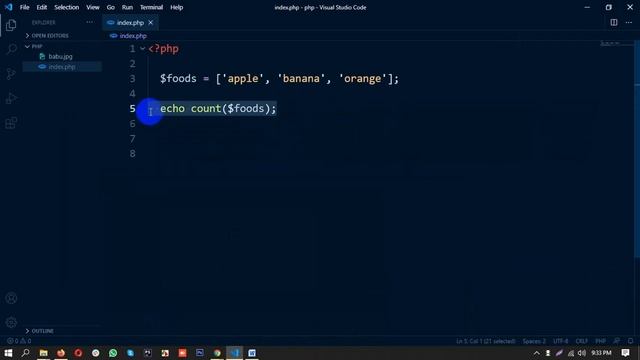Change the CRLF end of line sequence
This screenshot has height=360, width=640.
point(582,341)
